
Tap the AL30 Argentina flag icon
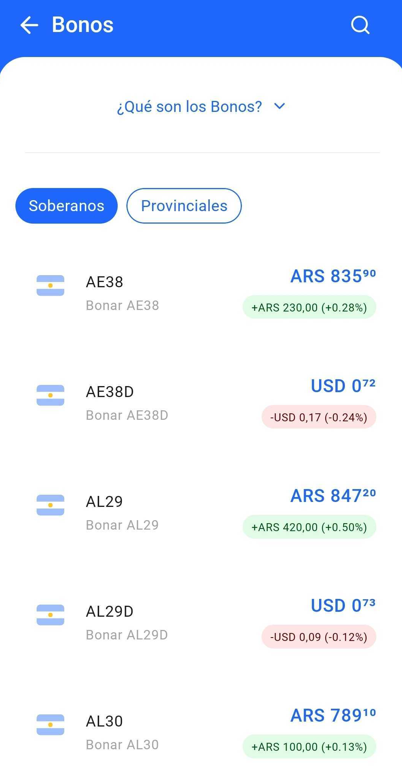[50, 725]
